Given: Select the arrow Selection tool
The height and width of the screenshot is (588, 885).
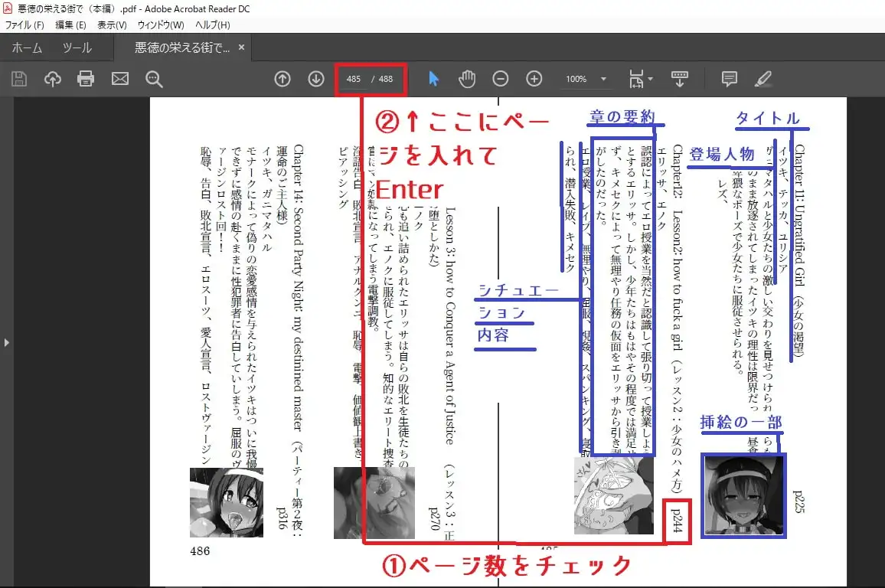Looking at the screenshot, I should [433, 79].
